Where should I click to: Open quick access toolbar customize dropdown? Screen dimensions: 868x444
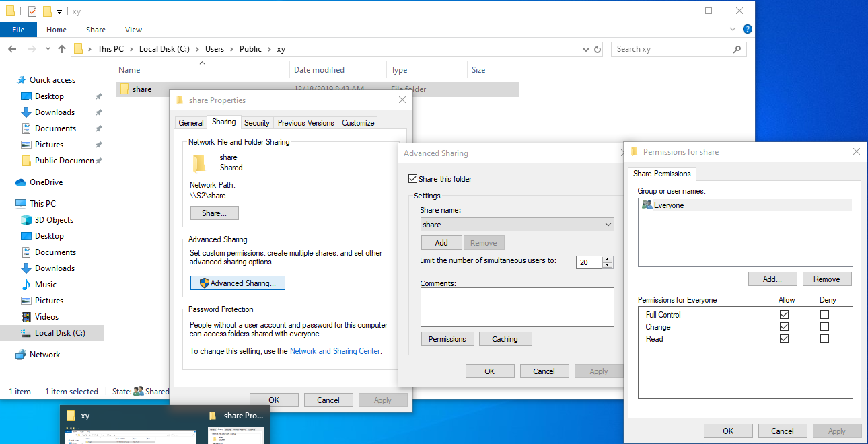pyautogui.click(x=59, y=12)
